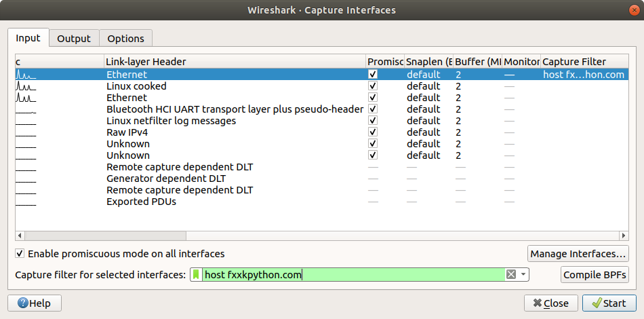Click in the capture filter input field

(353, 274)
